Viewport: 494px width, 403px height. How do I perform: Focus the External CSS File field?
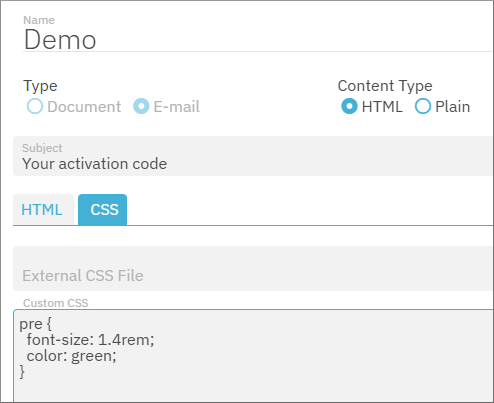click(x=253, y=269)
